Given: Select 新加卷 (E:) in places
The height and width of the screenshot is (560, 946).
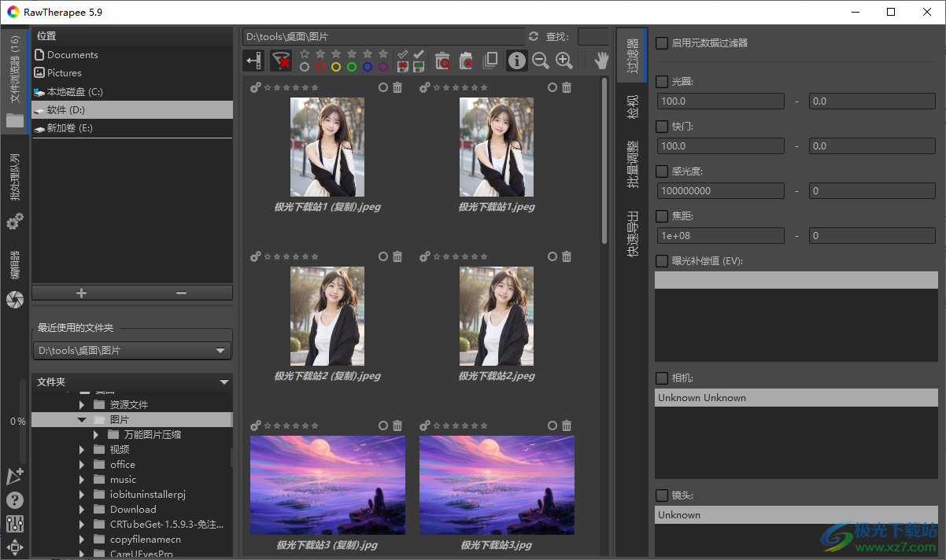Looking at the screenshot, I should (132, 128).
